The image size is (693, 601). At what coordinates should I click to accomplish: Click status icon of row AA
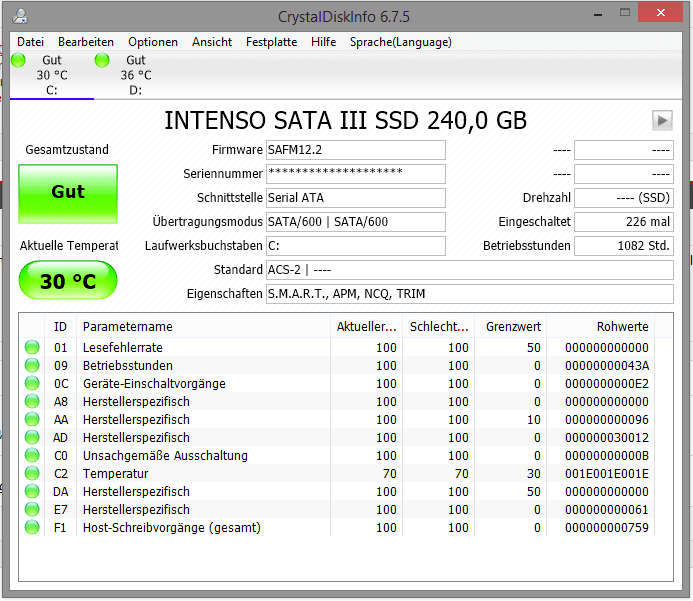[32, 419]
